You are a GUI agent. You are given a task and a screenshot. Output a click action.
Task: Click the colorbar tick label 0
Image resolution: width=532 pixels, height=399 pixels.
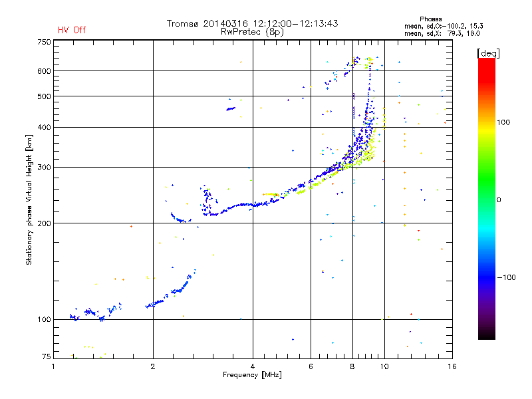click(x=501, y=199)
